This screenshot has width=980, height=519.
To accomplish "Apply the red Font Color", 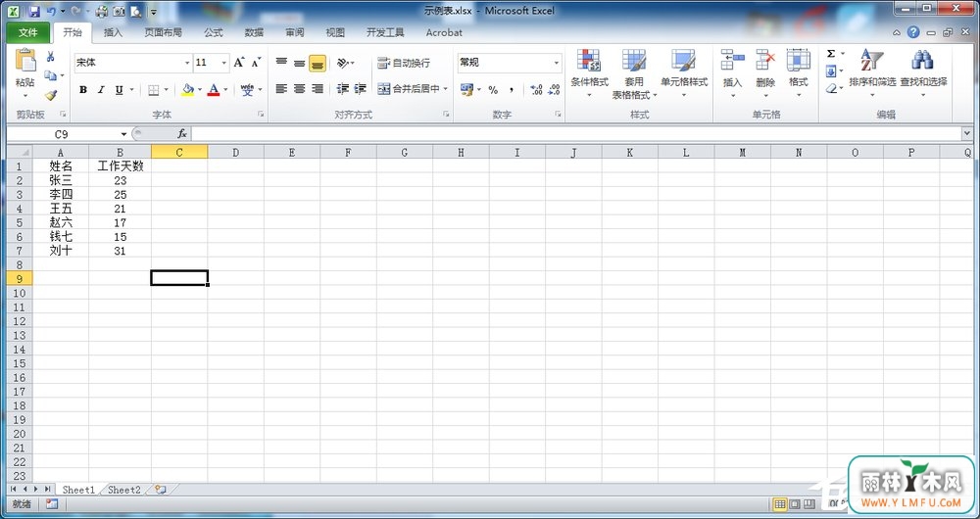I will 214,90.
